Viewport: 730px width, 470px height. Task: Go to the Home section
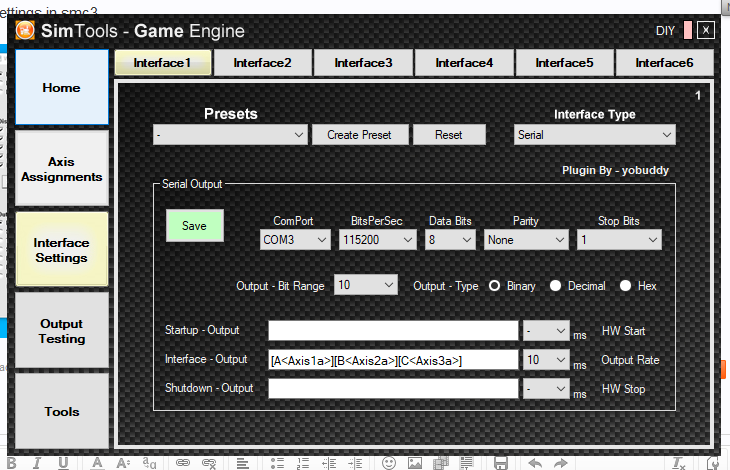[62, 87]
